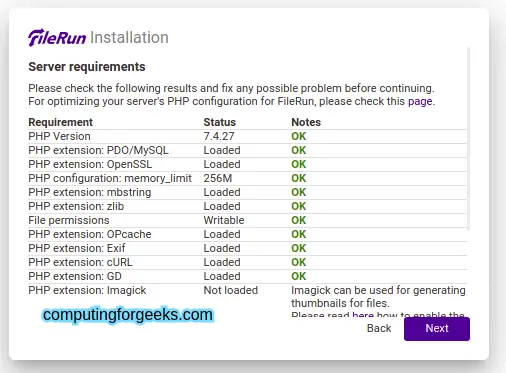Click the PHP Version requirement row
Image resolution: width=506 pixels, height=373 pixels.
[x=247, y=136]
